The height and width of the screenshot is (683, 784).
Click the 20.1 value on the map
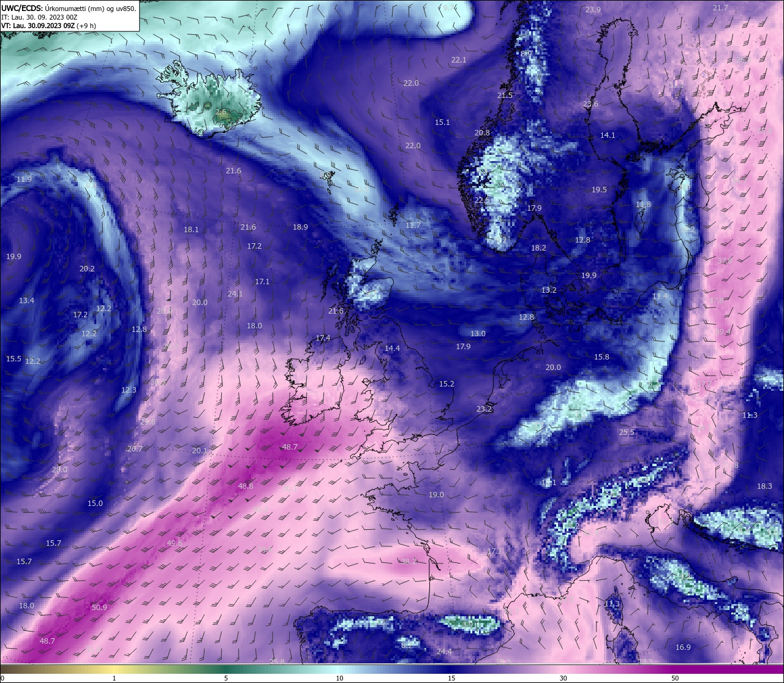click(200, 451)
